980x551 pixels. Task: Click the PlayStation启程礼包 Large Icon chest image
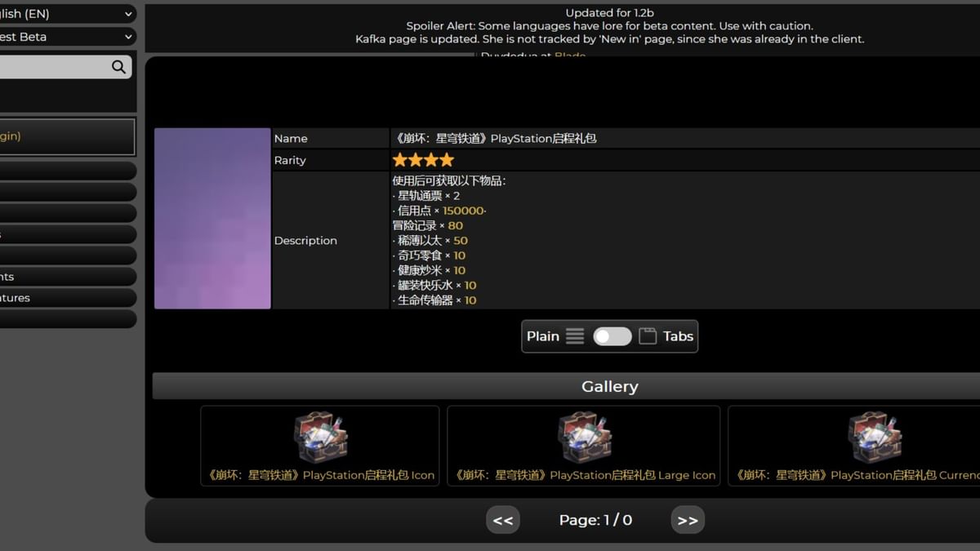point(584,437)
